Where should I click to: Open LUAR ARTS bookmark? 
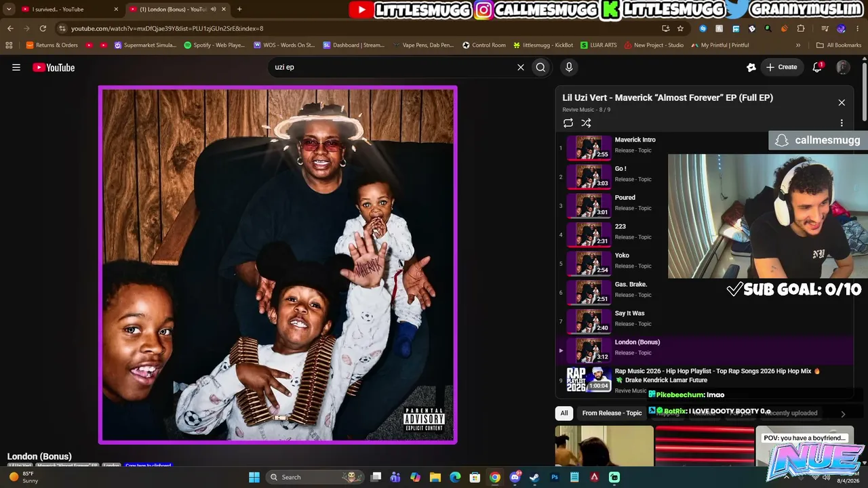point(599,45)
